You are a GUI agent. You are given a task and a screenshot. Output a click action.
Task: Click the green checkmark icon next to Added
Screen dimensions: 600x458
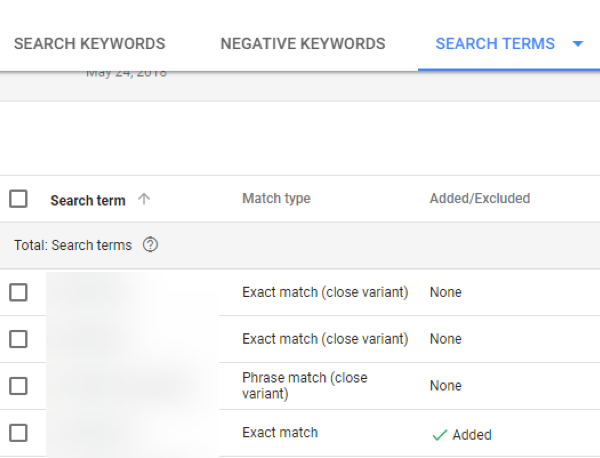point(438,435)
